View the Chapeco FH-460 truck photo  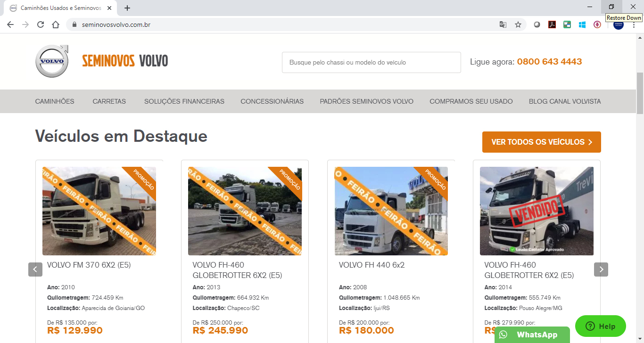coord(245,211)
